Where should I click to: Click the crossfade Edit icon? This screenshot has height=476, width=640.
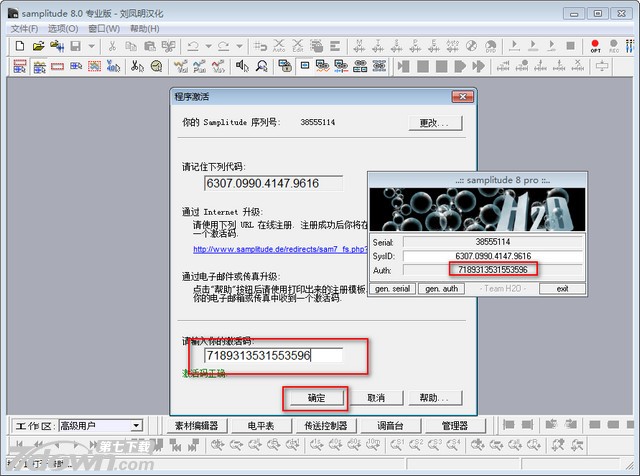point(298,46)
